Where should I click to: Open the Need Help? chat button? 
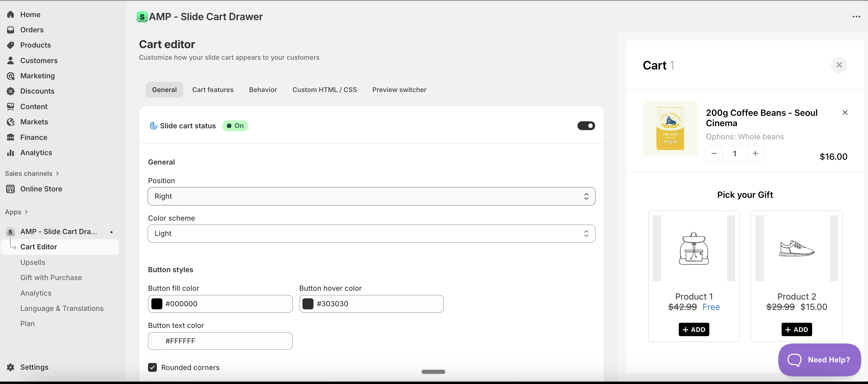click(x=819, y=359)
